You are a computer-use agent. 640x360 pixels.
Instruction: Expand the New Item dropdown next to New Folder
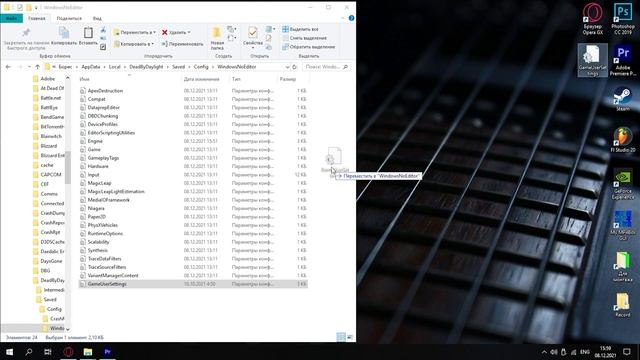click(x=232, y=29)
